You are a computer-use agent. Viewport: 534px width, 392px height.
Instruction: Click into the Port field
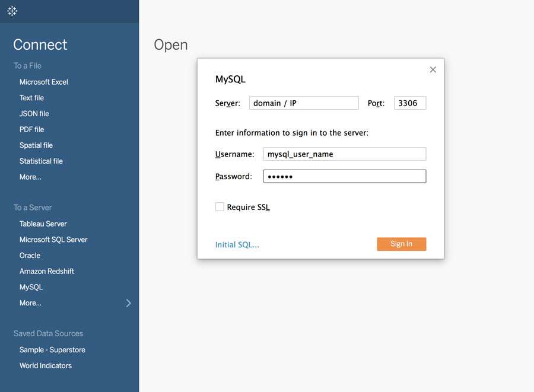pyautogui.click(x=409, y=103)
